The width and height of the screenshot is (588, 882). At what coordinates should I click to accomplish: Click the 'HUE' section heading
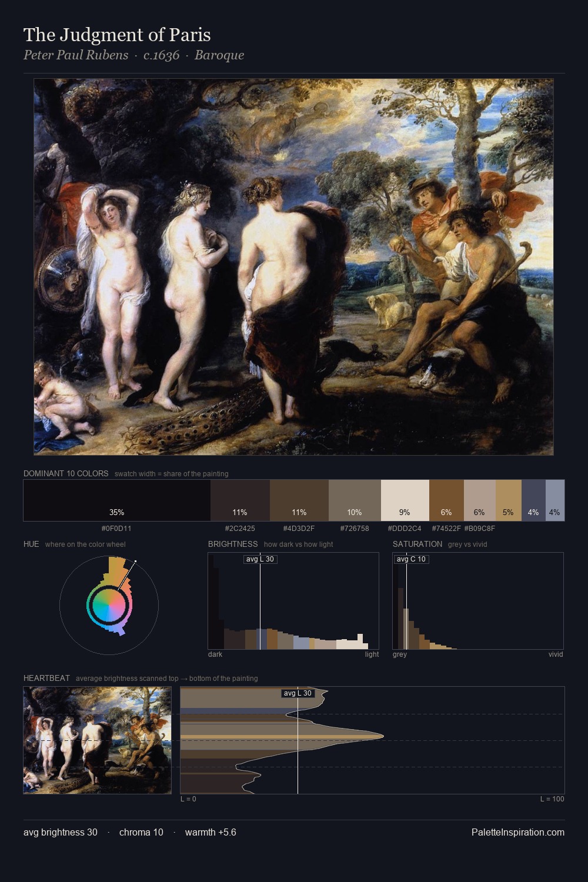(x=31, y=544)
